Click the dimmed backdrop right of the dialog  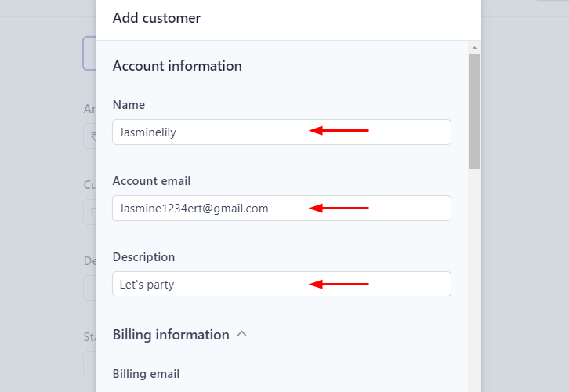[525, 196]
